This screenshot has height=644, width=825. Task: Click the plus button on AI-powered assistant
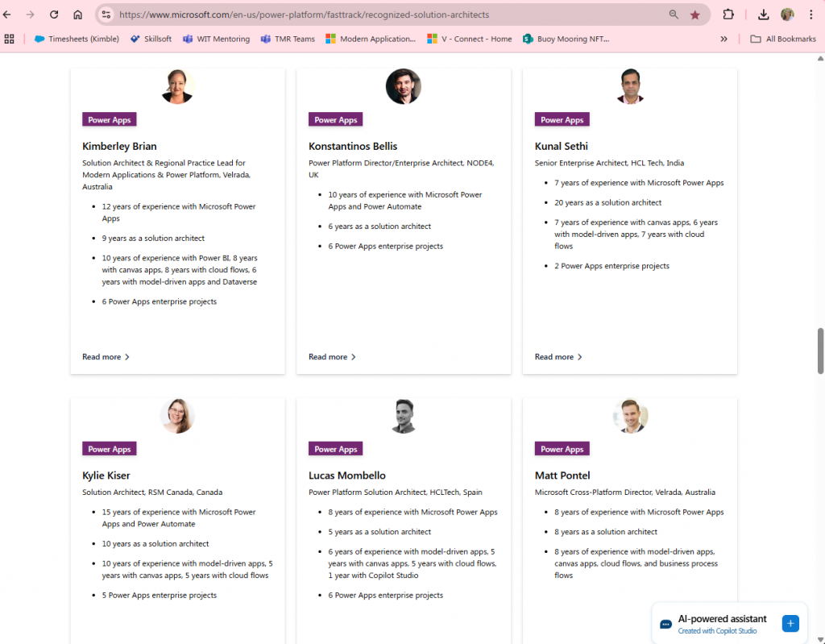click(790, 624)
